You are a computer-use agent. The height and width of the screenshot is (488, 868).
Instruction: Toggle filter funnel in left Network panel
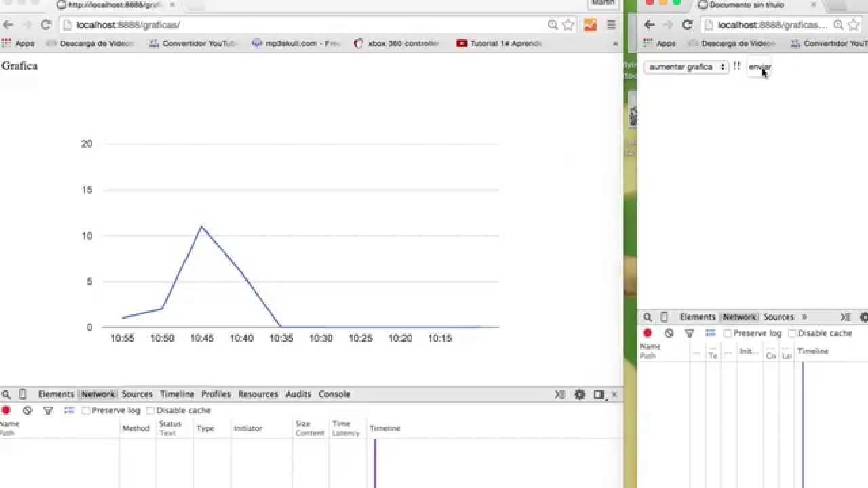[x=48, y=410]
